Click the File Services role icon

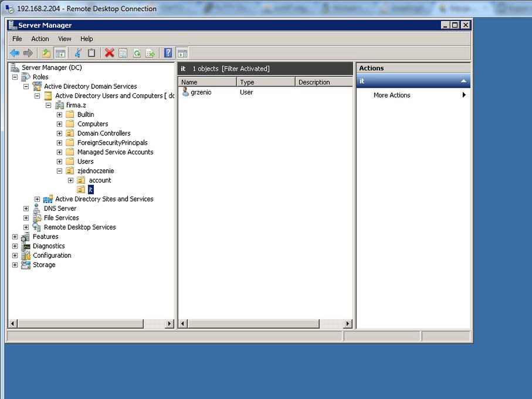point(36,218)
